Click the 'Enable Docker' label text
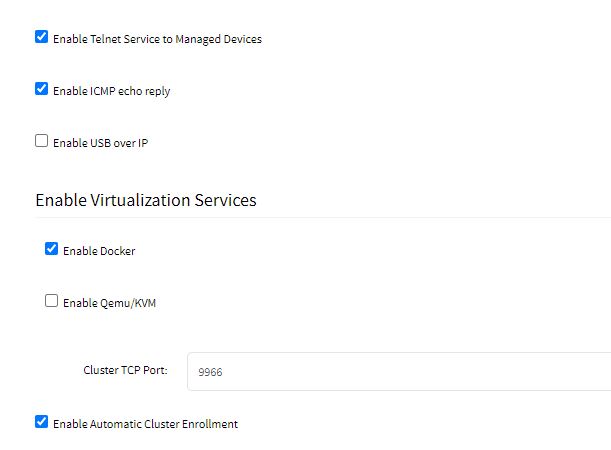The height and width of the screenshot is (450, 611). pyautogui.click(x=99, y=251)
